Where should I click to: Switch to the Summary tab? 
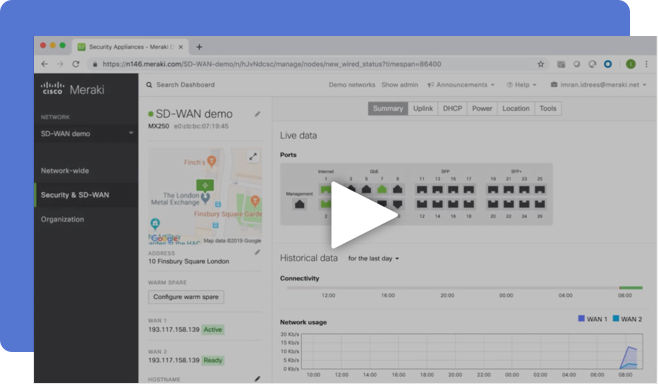click(x=388, y=108)
